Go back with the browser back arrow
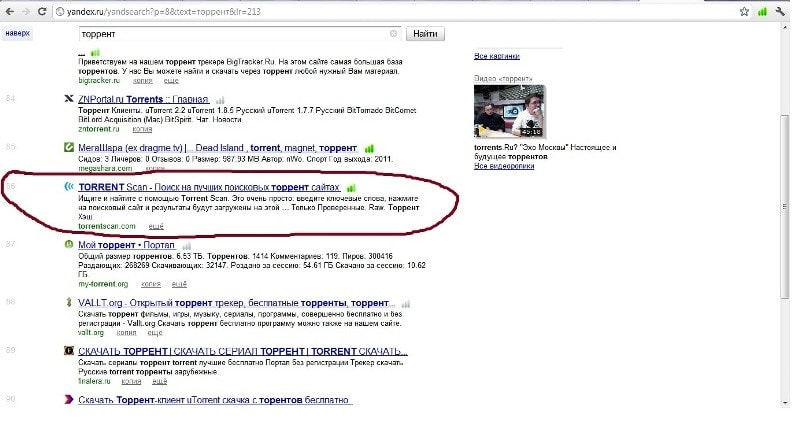This screenshot has width=800, height=421. (10, 11)
